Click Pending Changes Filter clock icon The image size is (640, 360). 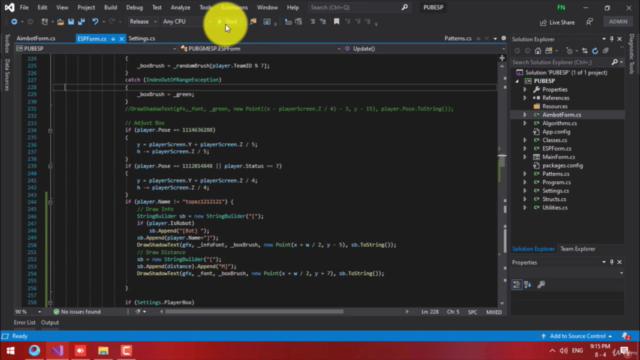click(x=569, y=51)
